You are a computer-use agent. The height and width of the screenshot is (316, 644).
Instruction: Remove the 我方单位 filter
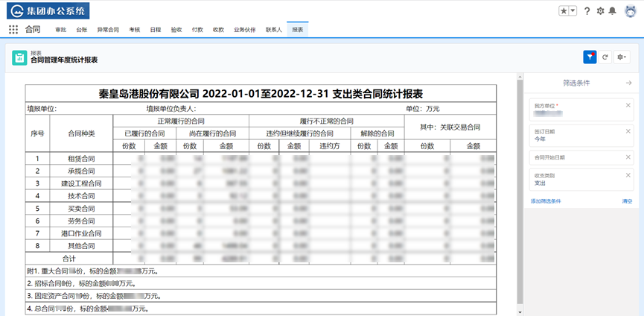[x=628, y=105]
